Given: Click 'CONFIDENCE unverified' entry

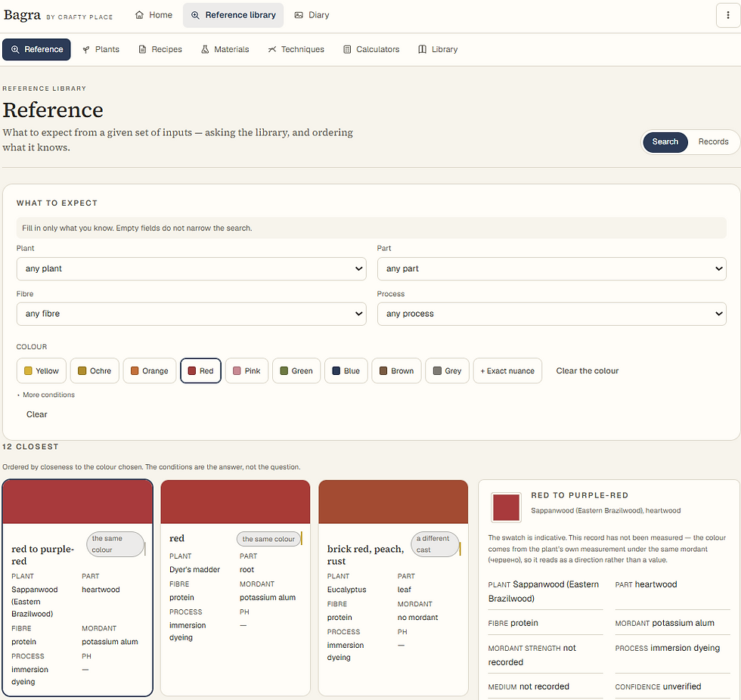Looking at the screenshot, I should pyautogui.click(x=658, y=687).
